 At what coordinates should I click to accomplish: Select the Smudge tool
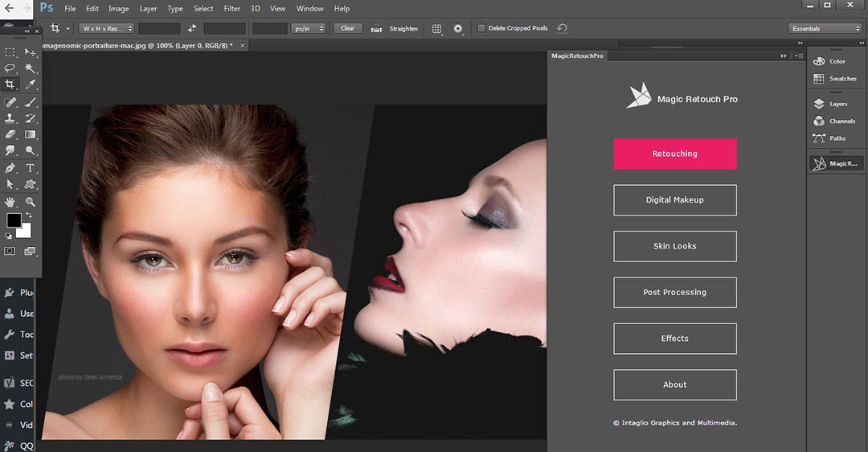click(10, 150)
